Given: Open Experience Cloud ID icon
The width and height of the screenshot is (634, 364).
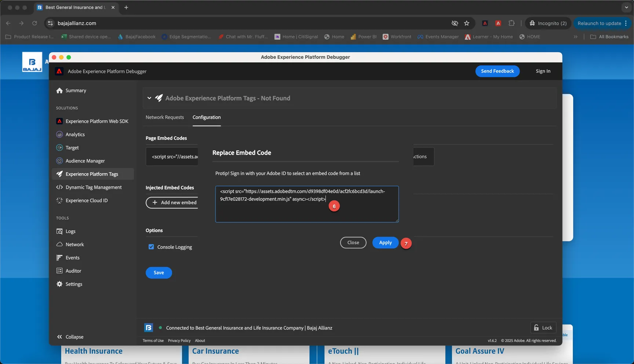Looking at the screenshot, I should (59, 201).
